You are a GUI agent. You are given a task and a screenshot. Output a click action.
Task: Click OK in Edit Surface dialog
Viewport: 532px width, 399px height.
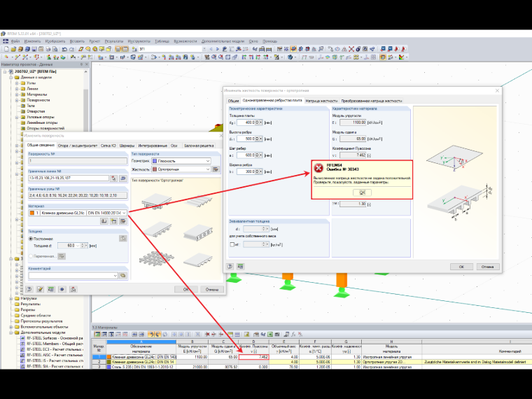click(186, 289)
